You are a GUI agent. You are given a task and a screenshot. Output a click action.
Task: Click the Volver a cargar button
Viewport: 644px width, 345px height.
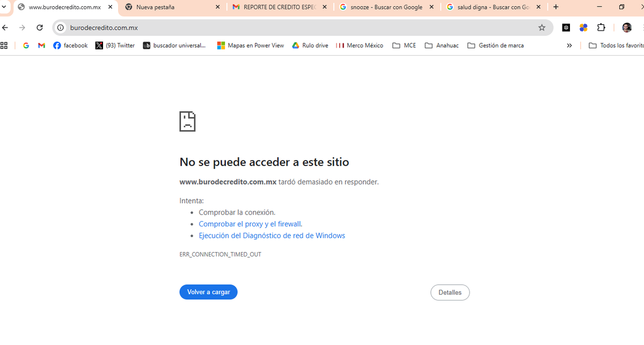(208, 292)
